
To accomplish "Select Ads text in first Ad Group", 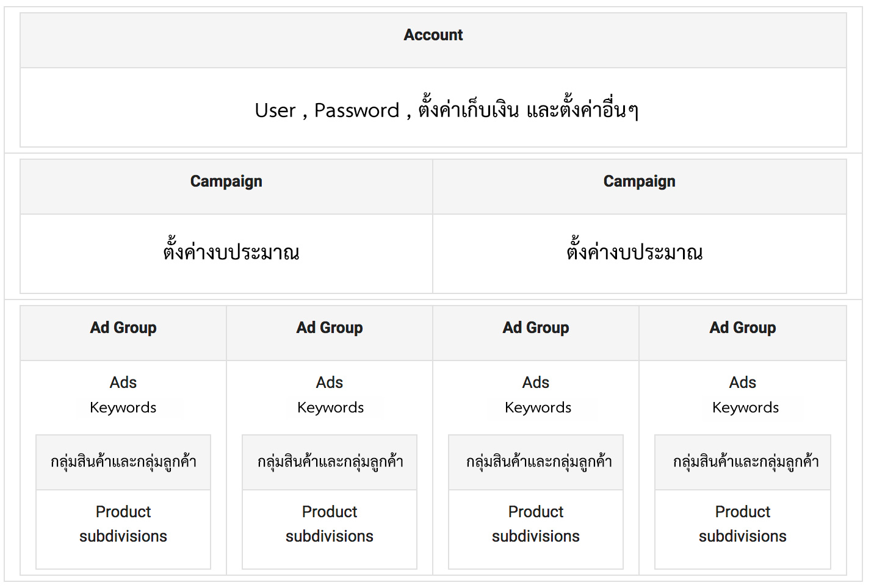I will 123,382.
